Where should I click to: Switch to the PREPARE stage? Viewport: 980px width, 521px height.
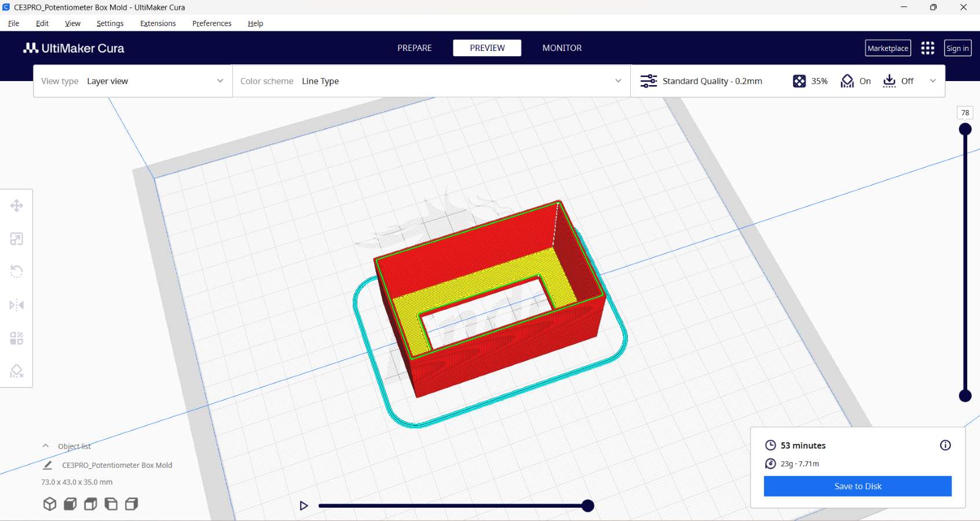point(415,48)
